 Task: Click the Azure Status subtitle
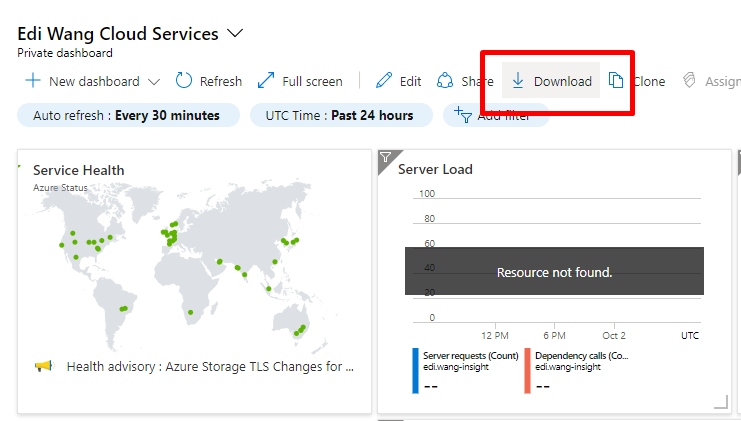(x=60, y=188)
